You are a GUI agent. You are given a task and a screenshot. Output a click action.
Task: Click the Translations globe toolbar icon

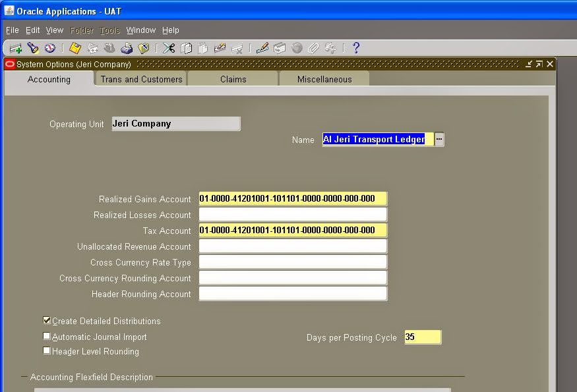pyautogui.click(x=297, y=47)
